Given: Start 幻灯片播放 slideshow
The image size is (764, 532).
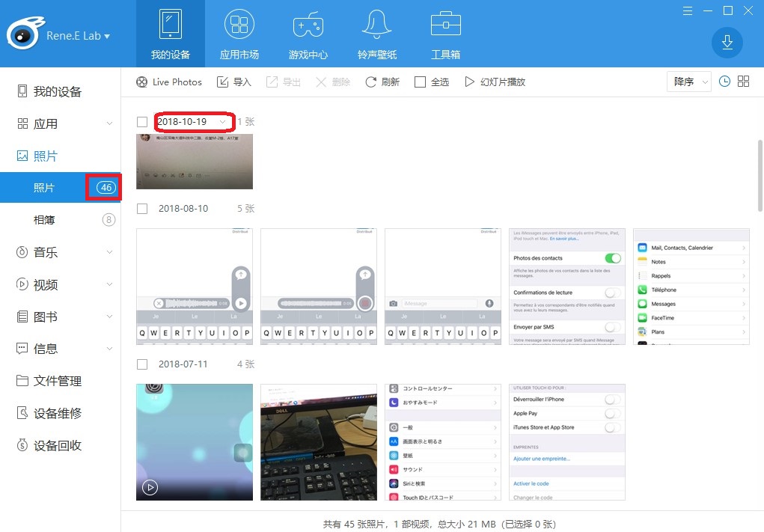Looking at the screenshot, I should point(495,82).
